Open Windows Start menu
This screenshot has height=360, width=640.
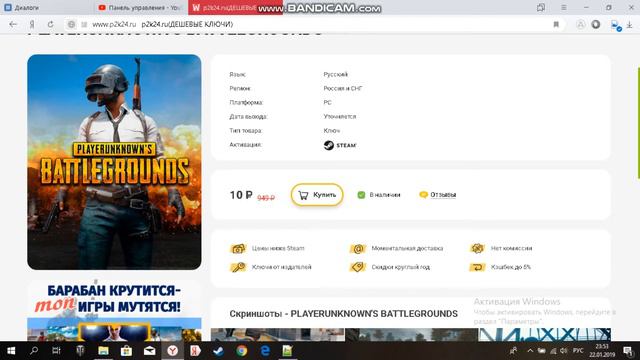click(x=11, y=351)
